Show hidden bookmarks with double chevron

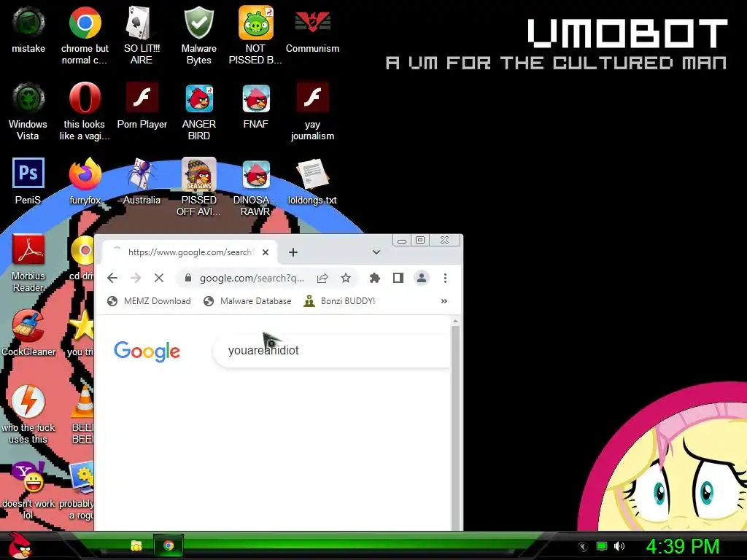444,301
